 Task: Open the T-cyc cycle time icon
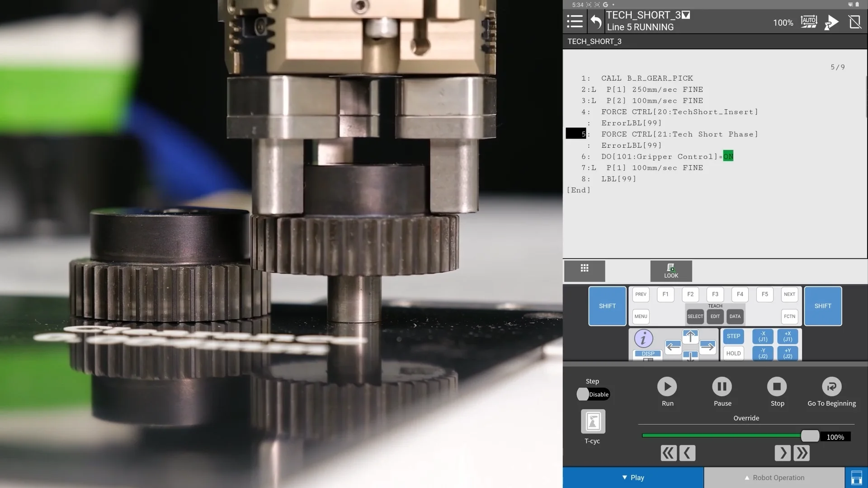(593, 422)
